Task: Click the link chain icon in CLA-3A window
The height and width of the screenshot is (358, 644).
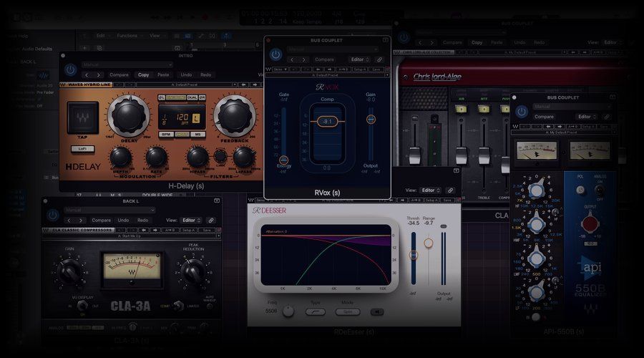Action: point(211,221)
